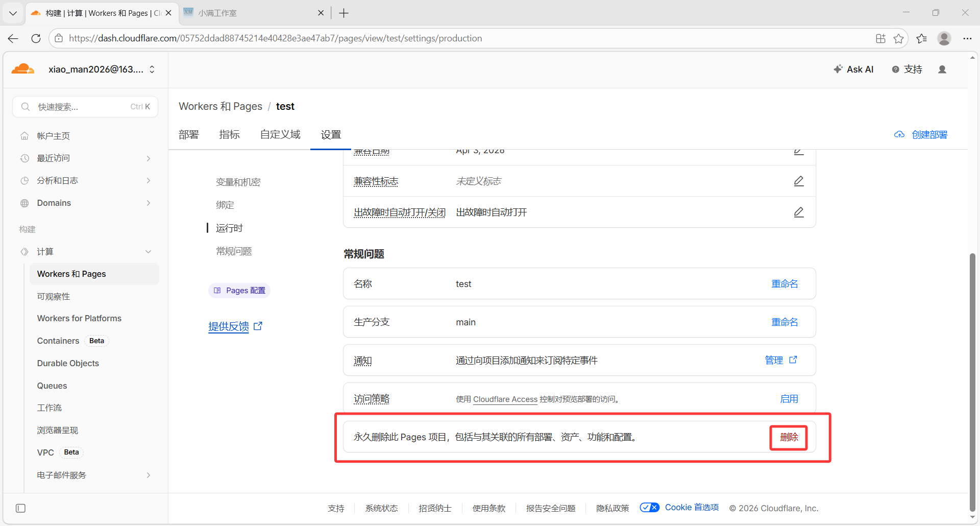980x526 pixels.
Task: Collapse sidebar using bottom-left panel icon
Action: click(x=20, y=508)
